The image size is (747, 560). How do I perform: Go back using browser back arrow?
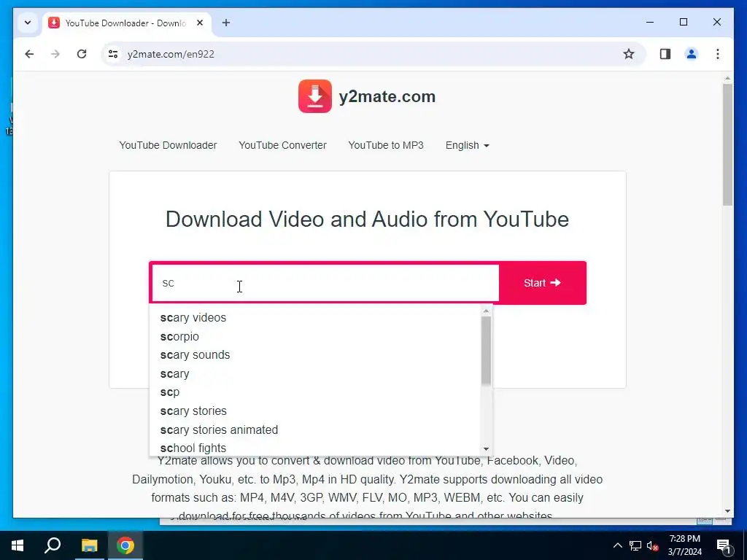pyautogui.click(x=29, y=54)
